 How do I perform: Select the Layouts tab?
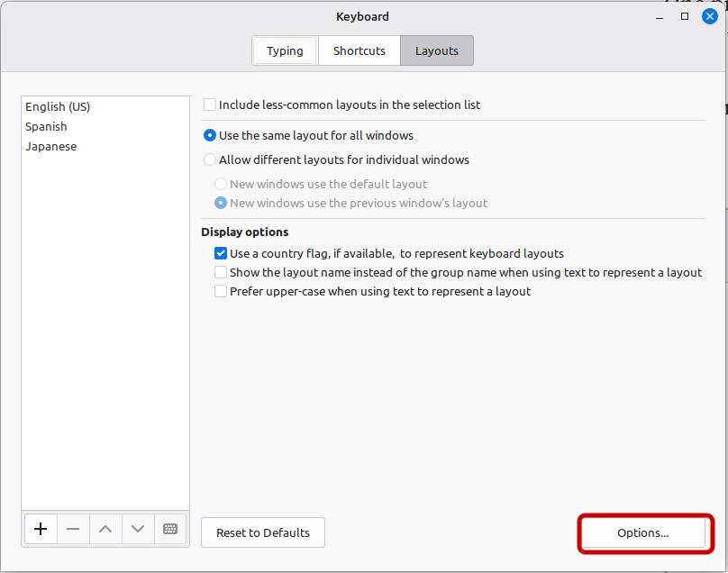(x=437, y=50)
